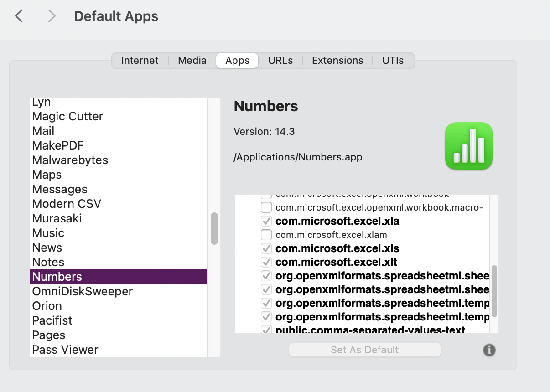This screenshot has height=392, width=550.
Task: Select Pacifist in the app list
Action: point(119,320)
